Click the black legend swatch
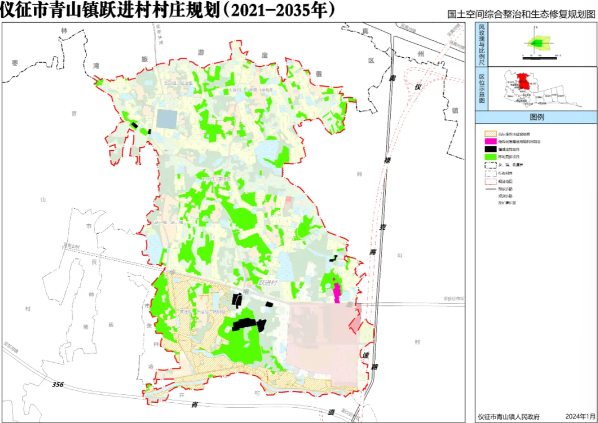 coord(490,149)
